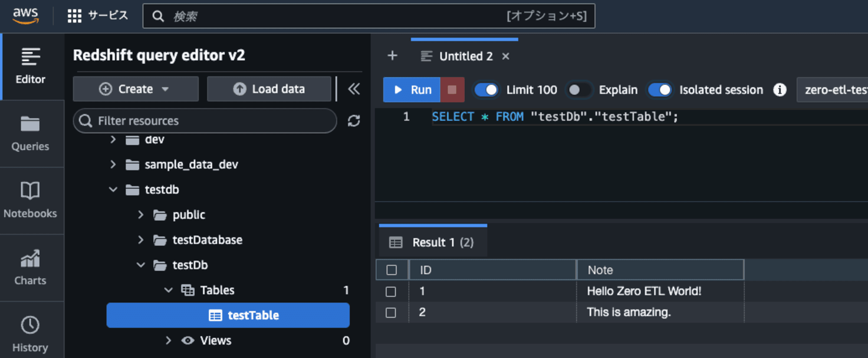The height and width of the screenshot is (358, 868).
Task: Select the testDatabase schema label
Action: coord(207,240)
